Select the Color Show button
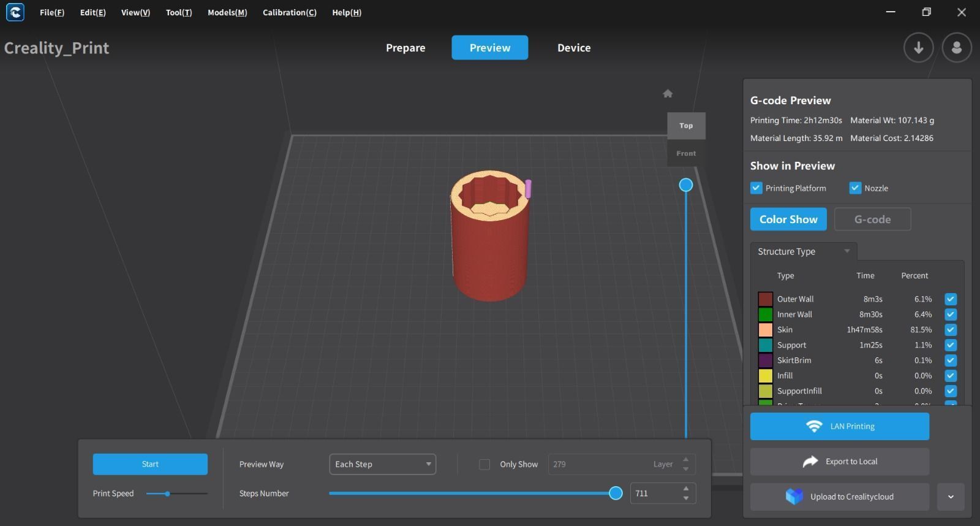This screenshot has height=526, width=980. [788, 219]
